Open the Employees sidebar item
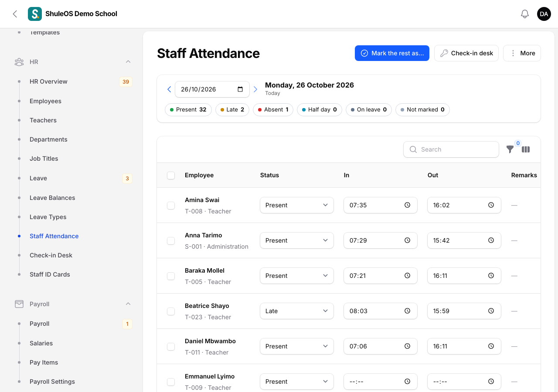Screen dimensions: 558x392 tap(45, 101)
